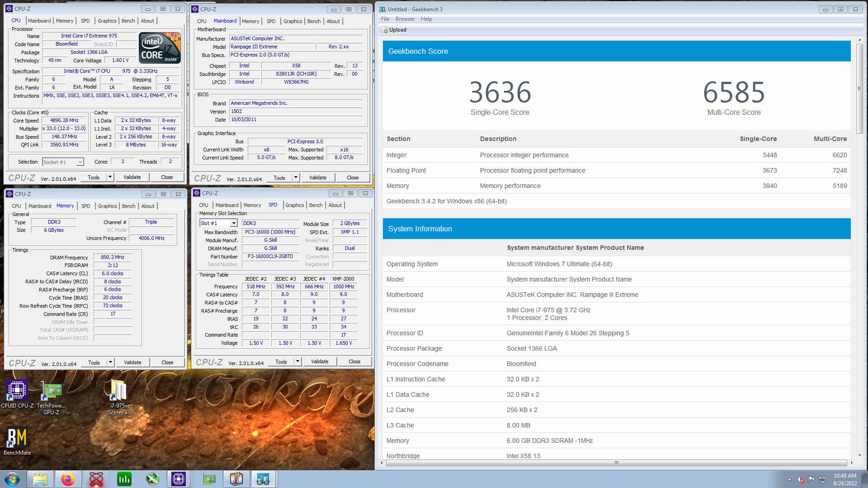Click the Memory performance row in Geekbench
868x488 pixels.
617,186
